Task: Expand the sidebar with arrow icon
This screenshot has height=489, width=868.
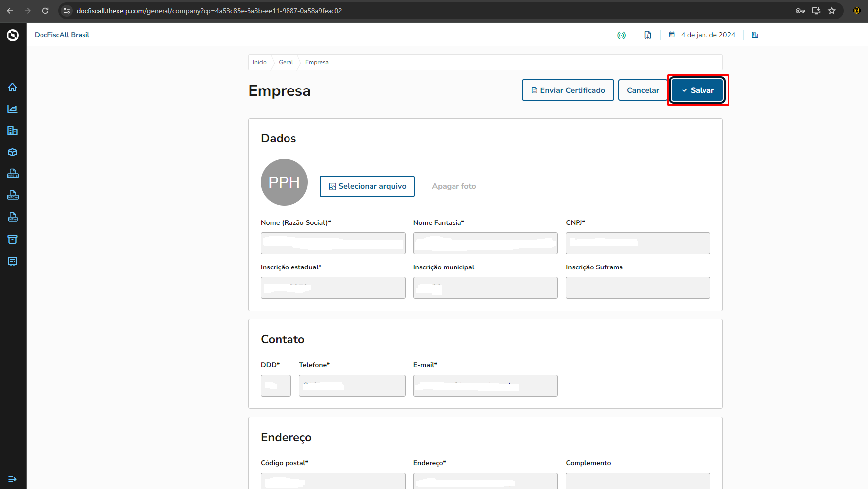Action: pyautogui.click(x=13, y=479)
